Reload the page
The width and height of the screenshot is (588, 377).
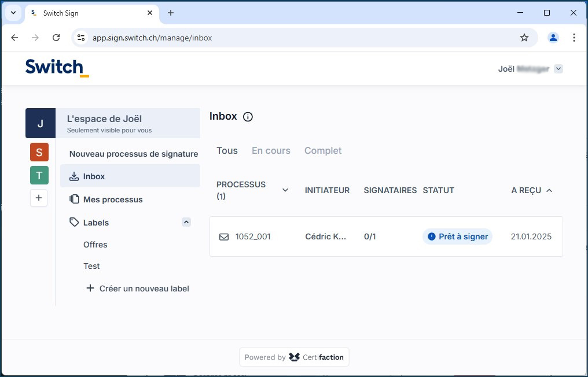coord(56,38)
